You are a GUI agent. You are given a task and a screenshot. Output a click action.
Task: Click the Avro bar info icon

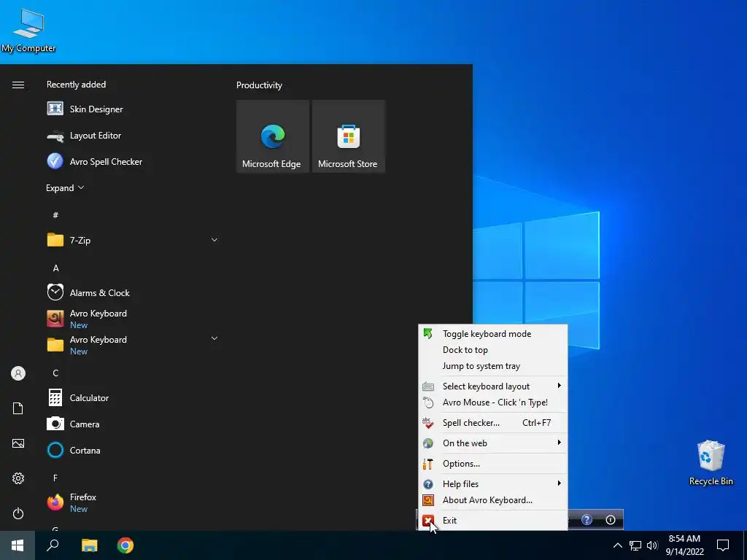pyautogui.click(x=611, y=520)
